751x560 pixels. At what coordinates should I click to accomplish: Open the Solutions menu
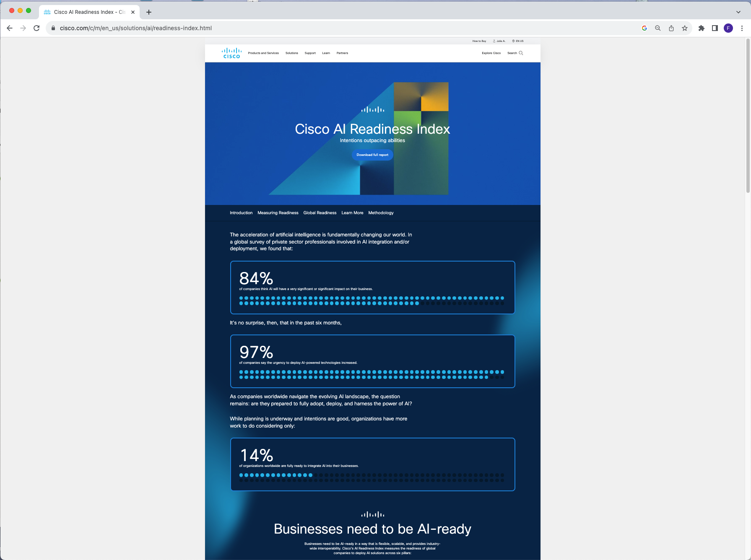point(292,53)
